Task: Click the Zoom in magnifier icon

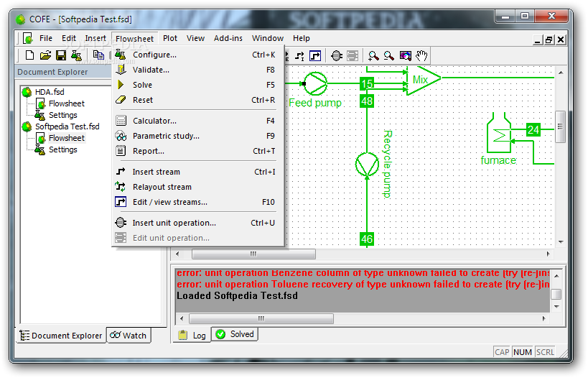Action: coord(373,56)
